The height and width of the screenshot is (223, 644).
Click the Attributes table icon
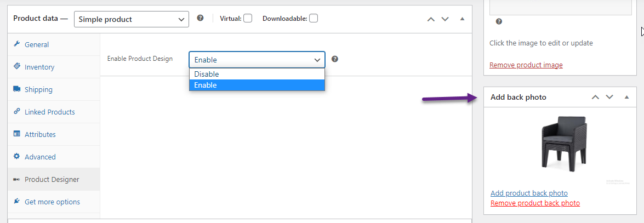(x=17, y=134)
